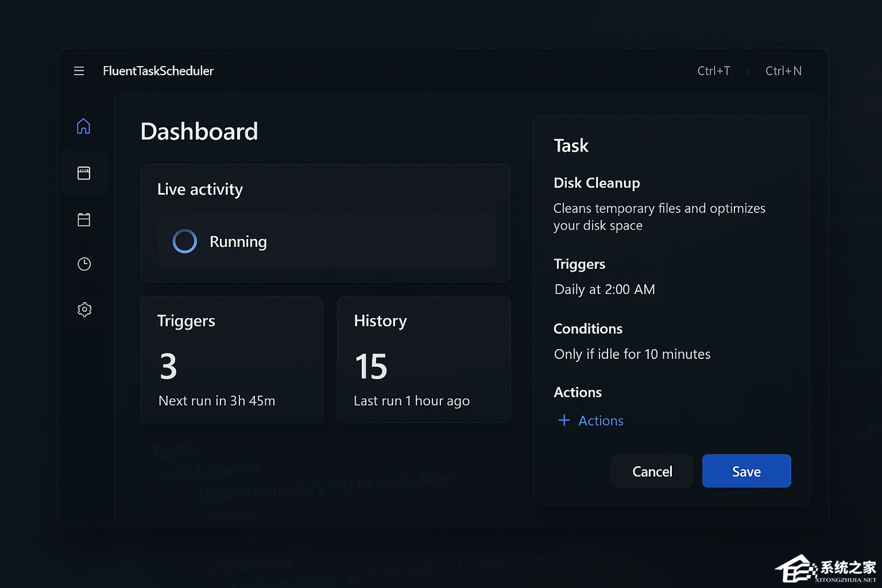This screenshot has height=588, width=882.
Task: Click the Triggers heading in Task panel
Action: (x=579, y=265)
